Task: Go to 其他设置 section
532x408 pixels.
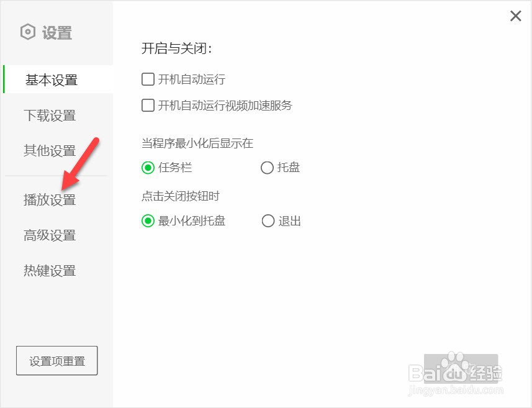Action: [50, 150]
